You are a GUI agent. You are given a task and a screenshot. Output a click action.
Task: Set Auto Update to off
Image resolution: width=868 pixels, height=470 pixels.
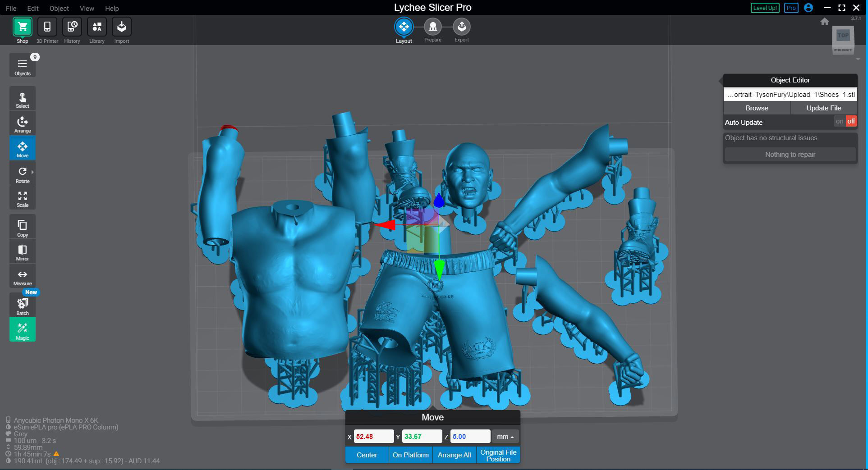(x=851, y=121)
